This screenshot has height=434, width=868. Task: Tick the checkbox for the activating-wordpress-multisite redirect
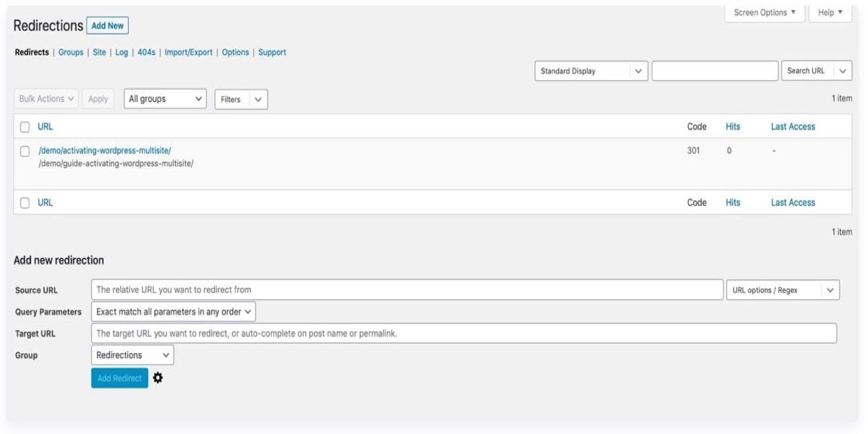click(x=25, y=151)
